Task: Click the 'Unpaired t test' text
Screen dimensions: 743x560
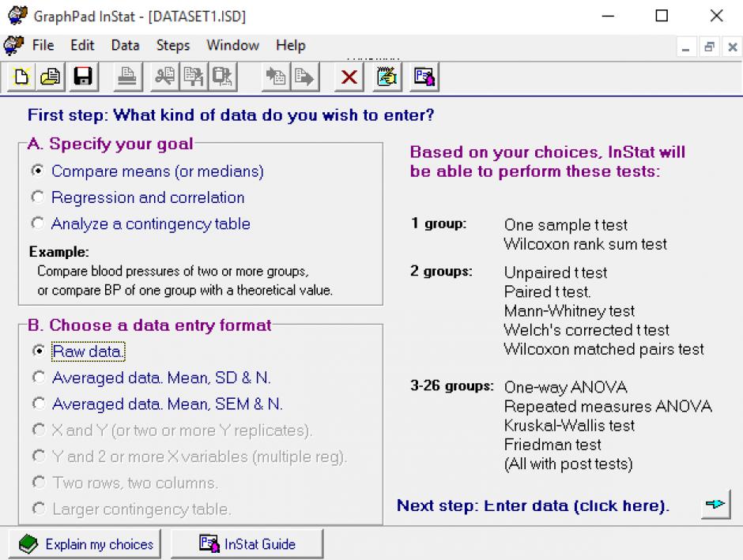Action: click(x=556, y=272)
